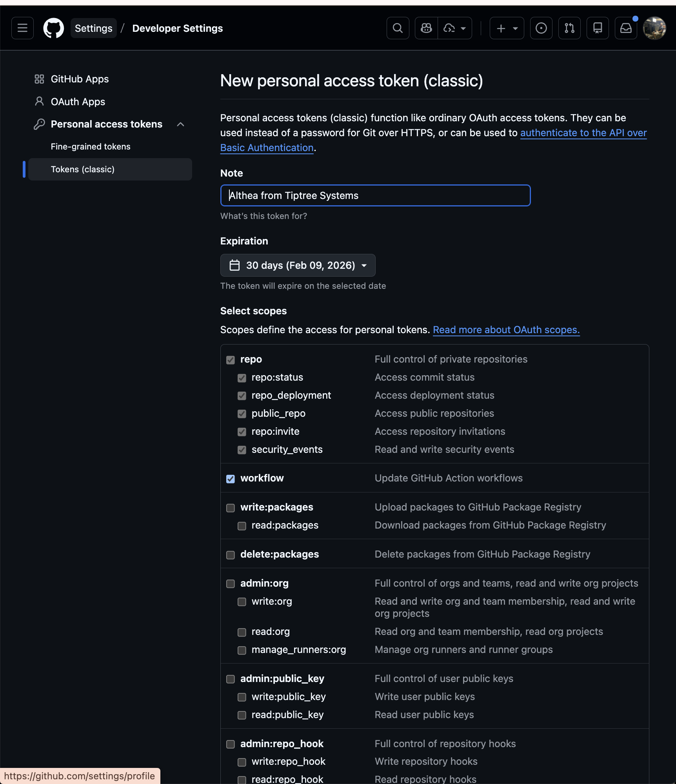Screen dimensions: 676x784
Task: Open the Read more about OAuth scopes link
Action: click(506, 330)
